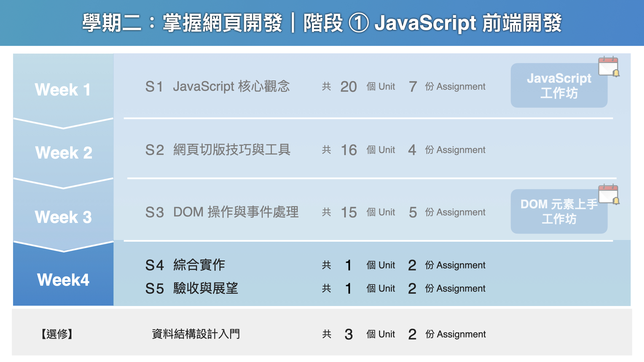Click S1 JavaScript 核心觀念 course title
This screenshot has height=362, width=644.
click(x=217, y=86)
